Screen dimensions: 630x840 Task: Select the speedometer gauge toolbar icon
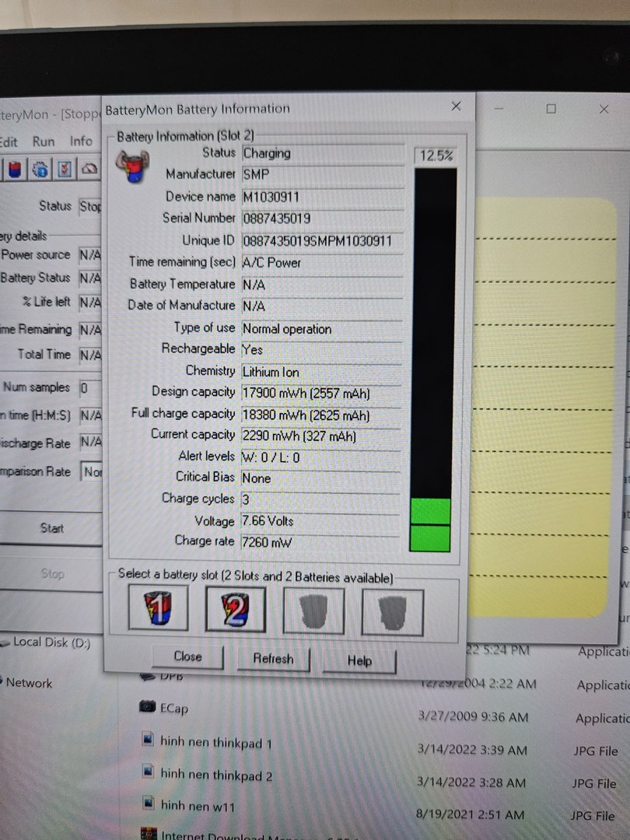89,169
